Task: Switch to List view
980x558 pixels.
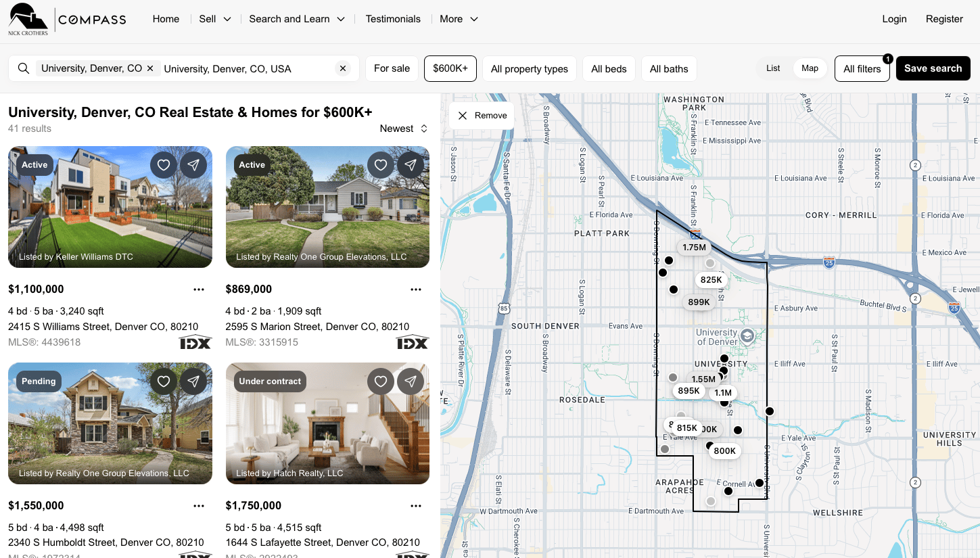Action: [773, 68]
